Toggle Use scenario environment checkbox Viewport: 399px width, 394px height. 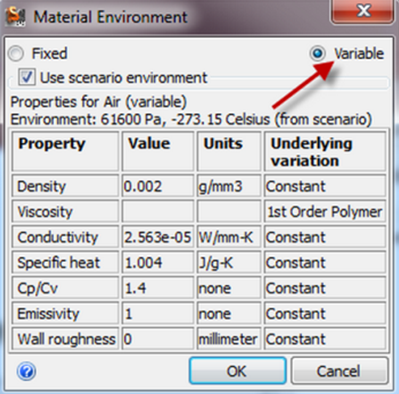click(27, 77)
